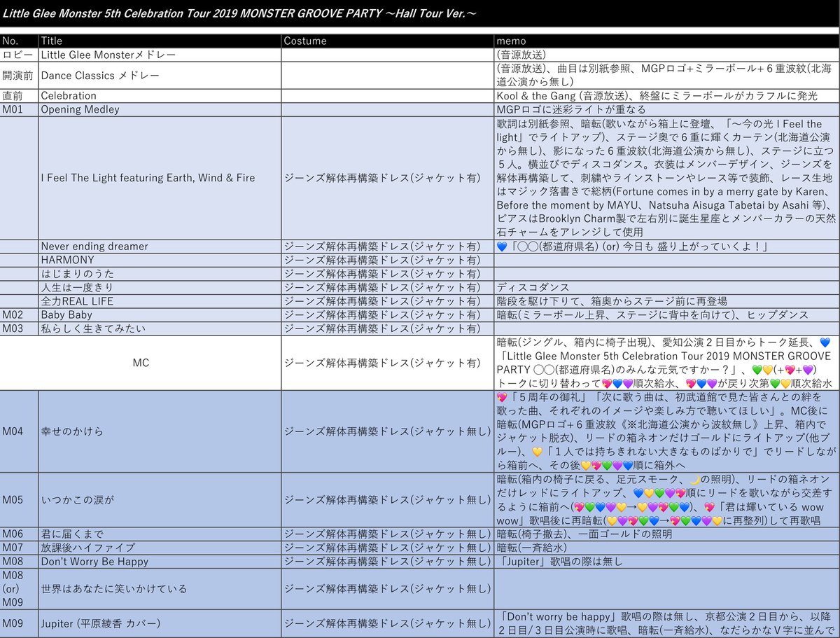Select the 'M02' cell
Screen dimensions: 840x638
tap(20, 315)
